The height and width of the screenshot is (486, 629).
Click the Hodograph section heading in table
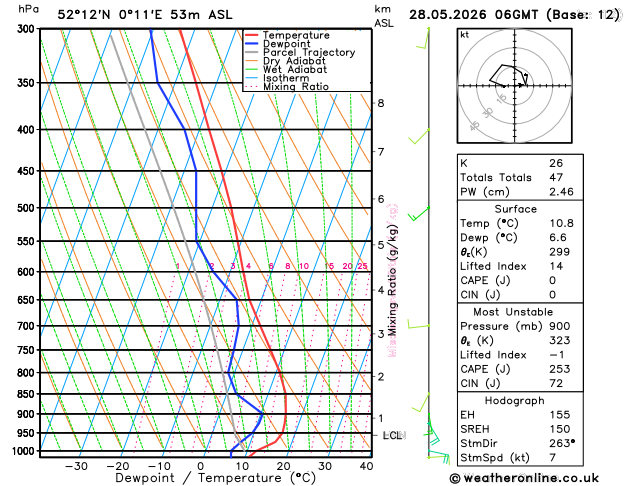[515, 401]
